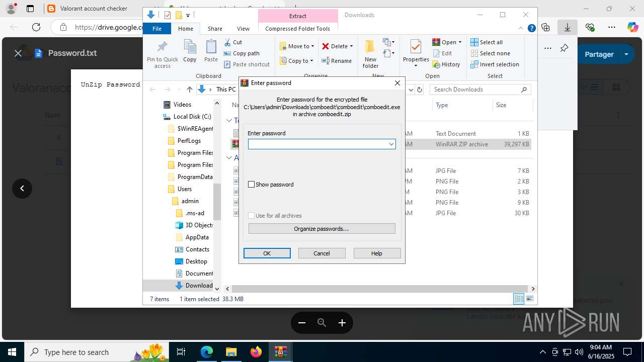The width and height of the screenshot is (644, 362).
Task: Open Edge Downloads toolbar icon
Action: click(x=567, y=27)
